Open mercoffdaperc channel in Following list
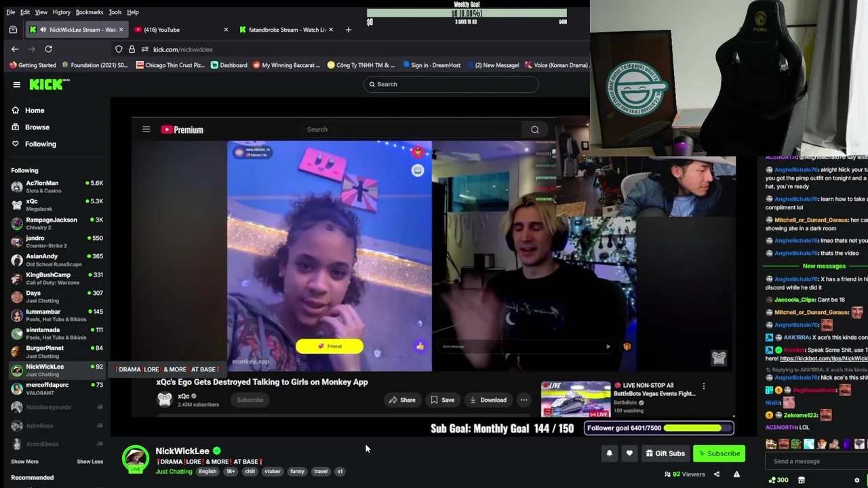The image size is (868, 488). tap(57, 388)
